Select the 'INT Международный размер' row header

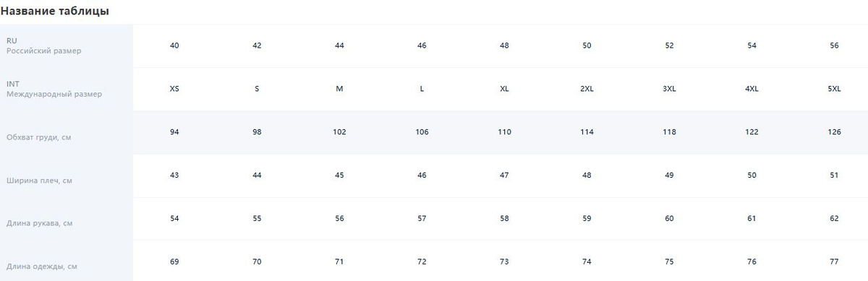click(67, 89)
